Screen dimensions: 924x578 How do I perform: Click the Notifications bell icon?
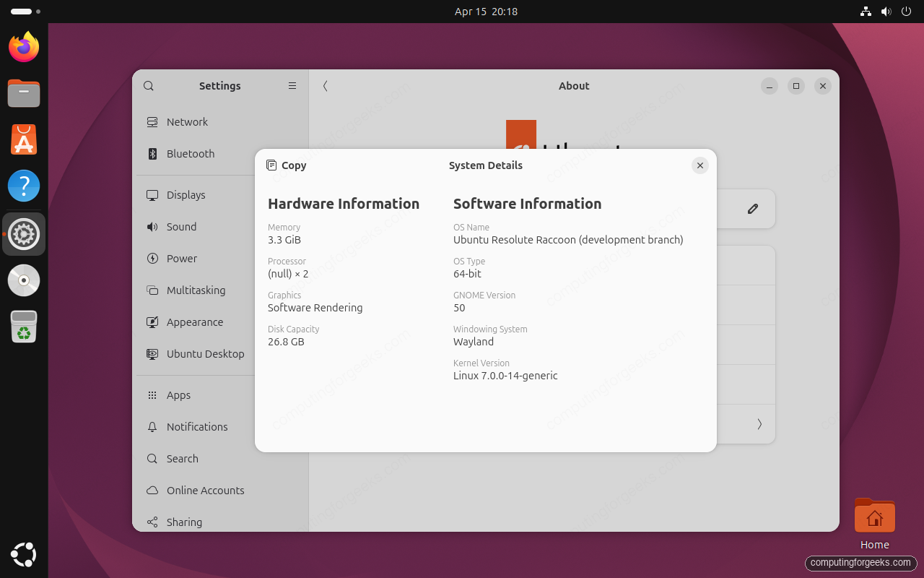tap(152, 426)
